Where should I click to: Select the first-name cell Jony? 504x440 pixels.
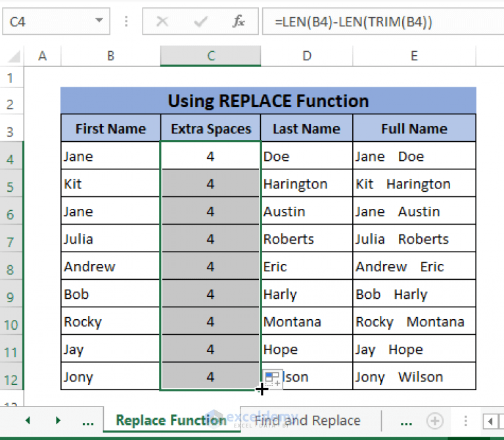pos(110,376)
